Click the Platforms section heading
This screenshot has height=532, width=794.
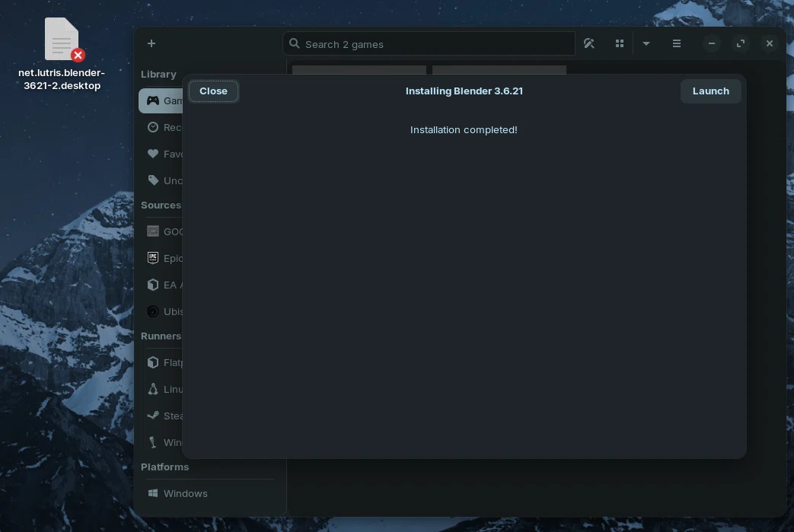(164, 467)
